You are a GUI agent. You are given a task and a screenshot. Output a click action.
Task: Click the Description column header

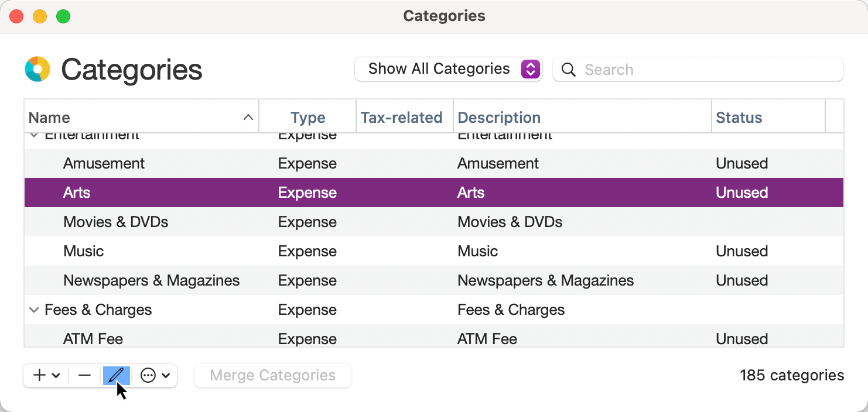[499, 118]
